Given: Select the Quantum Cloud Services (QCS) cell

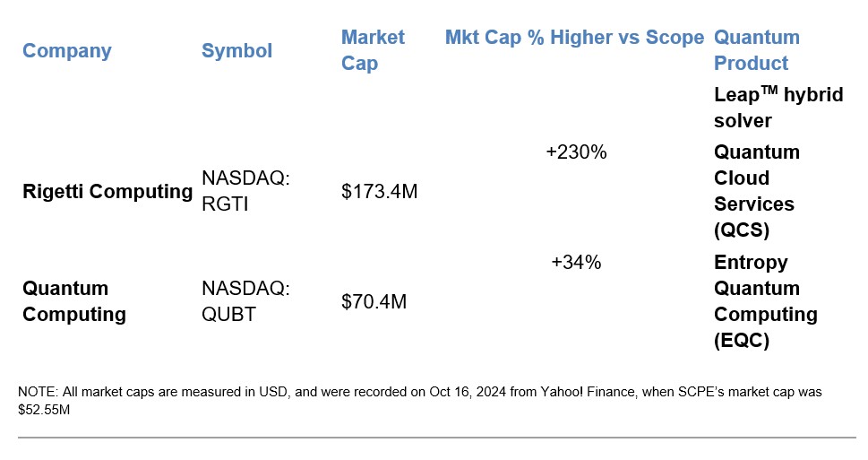Looking at the screenshot, I should tap(756, 191).
